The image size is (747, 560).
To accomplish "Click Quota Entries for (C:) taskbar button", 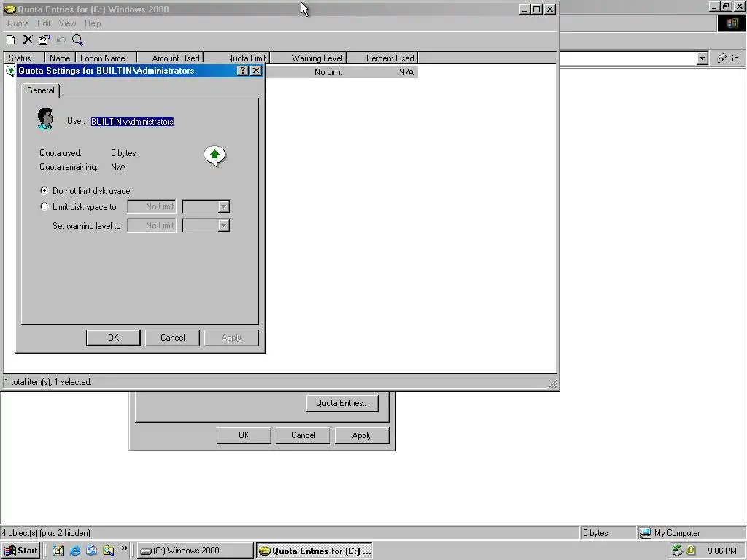I will 314,551.
